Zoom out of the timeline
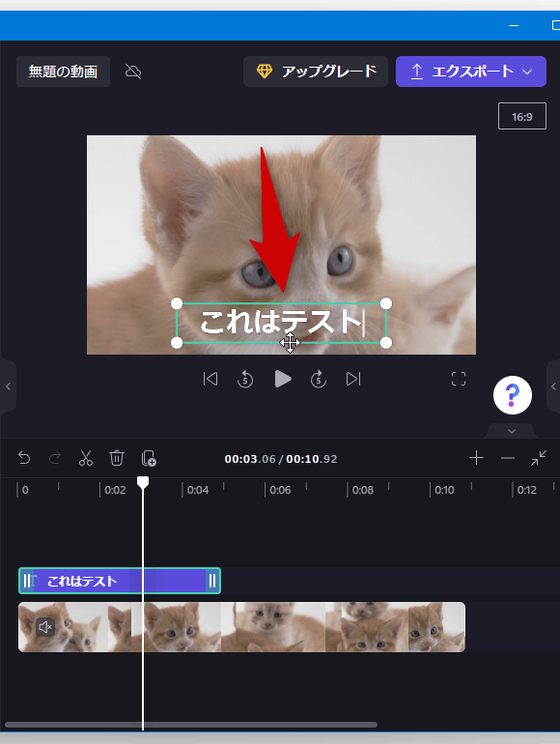 point(507,458)
